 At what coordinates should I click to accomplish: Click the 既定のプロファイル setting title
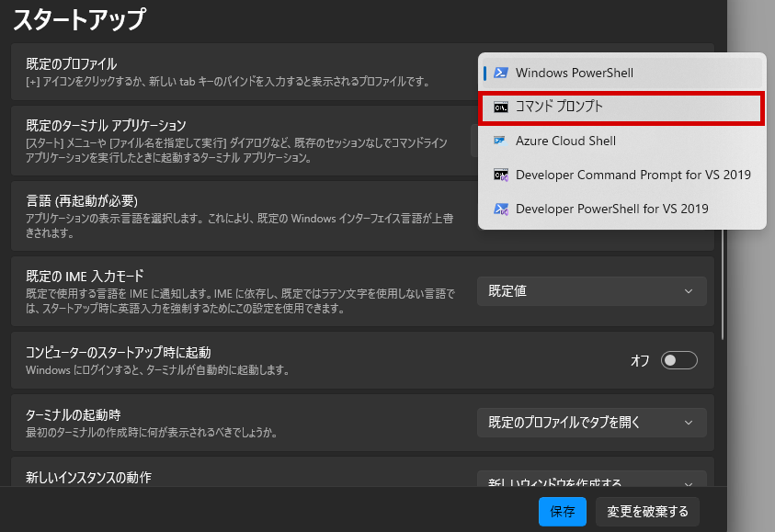pos(72,64)
